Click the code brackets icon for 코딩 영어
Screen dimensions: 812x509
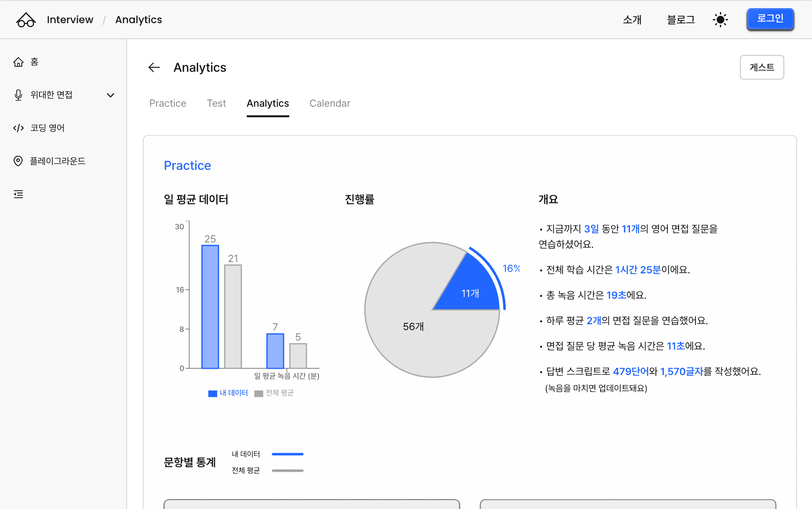(18, 128)
